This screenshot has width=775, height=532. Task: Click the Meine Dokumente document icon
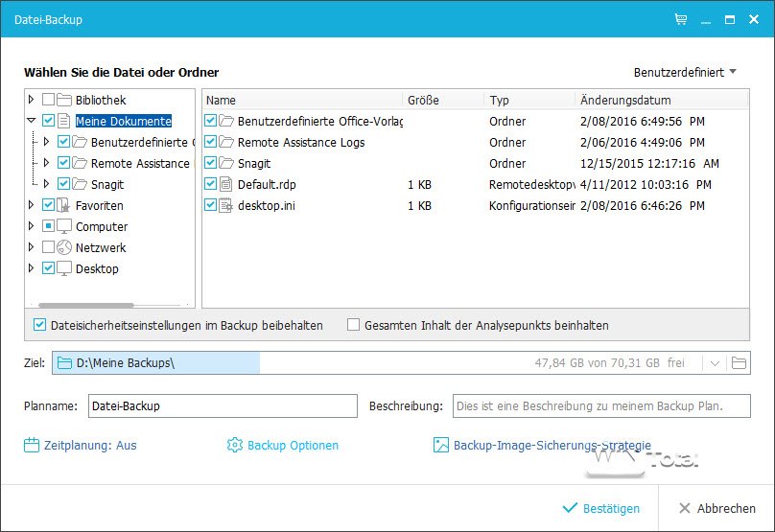(x=63, y=121)
